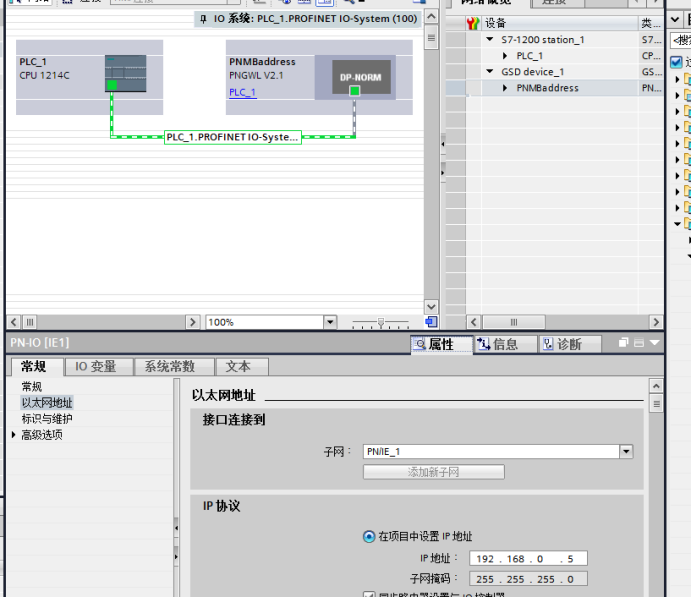Image resolution: width=692 pixels, height=598 pixels.
Task: Pin the IO system PLC_1.PROFINET label
Action: click(x=203, y=19)
